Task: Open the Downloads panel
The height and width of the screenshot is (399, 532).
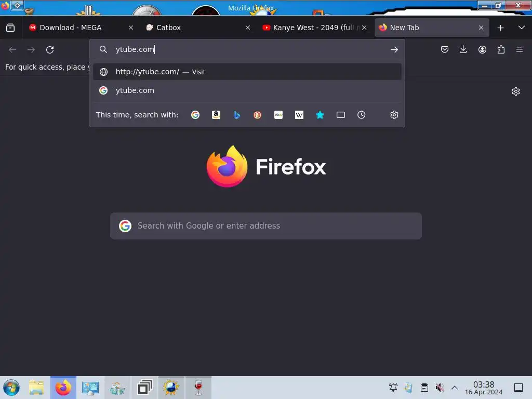Action: 463,50
